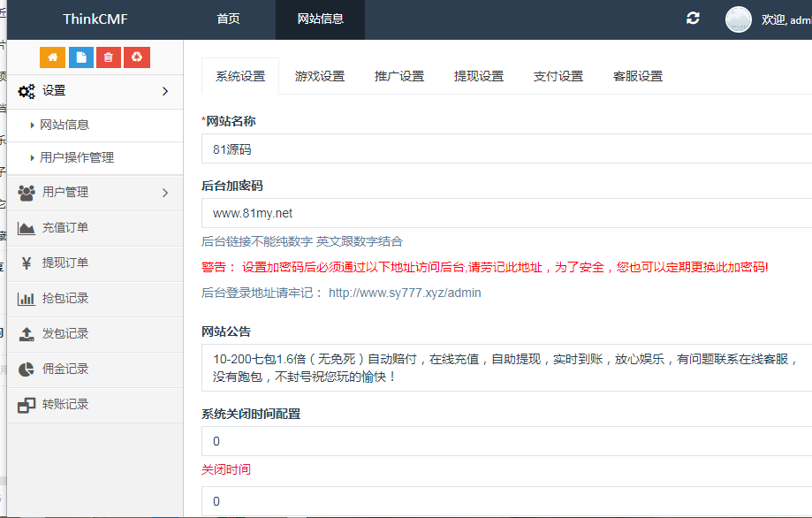Click the 网站名称 input field
Image resolution: width=812 pixels, height=518 pixels.
click(504, 149)
